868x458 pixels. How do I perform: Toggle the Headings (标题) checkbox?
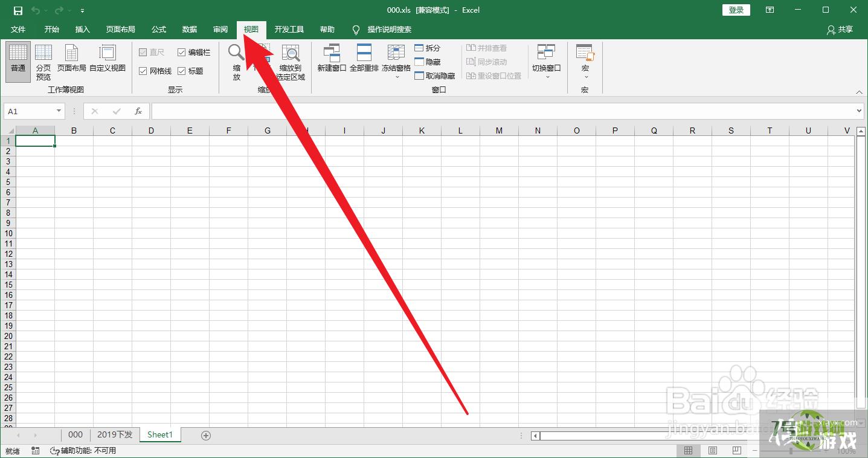181,71
